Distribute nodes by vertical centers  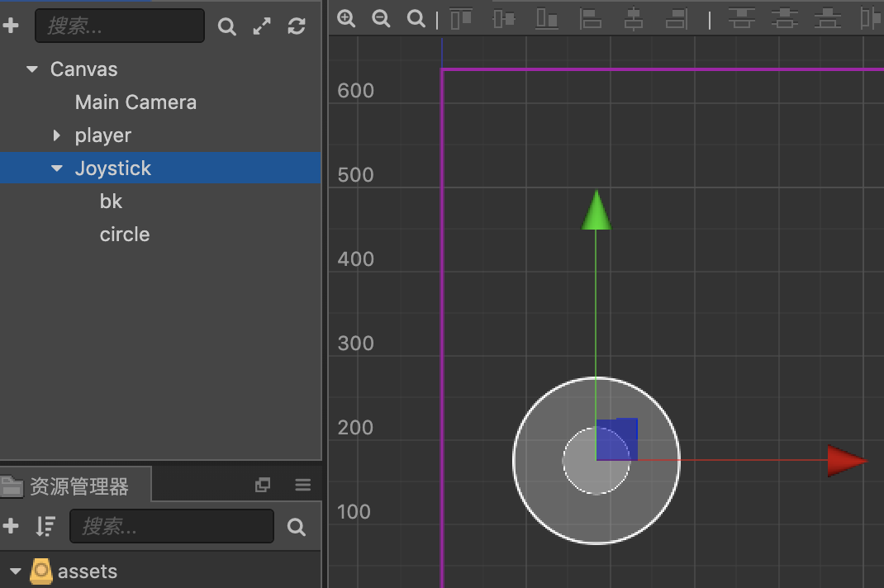coord(785,19)
